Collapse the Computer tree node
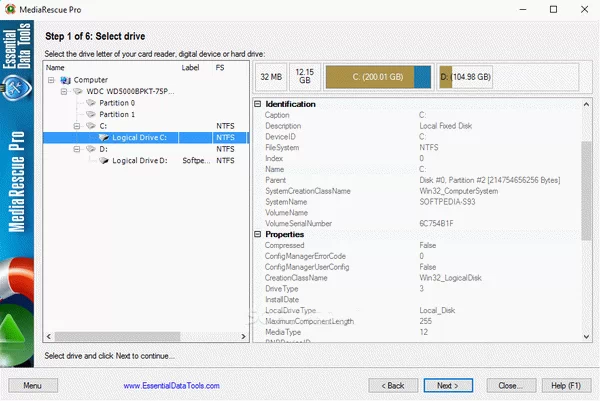 (x=51, y=80)
